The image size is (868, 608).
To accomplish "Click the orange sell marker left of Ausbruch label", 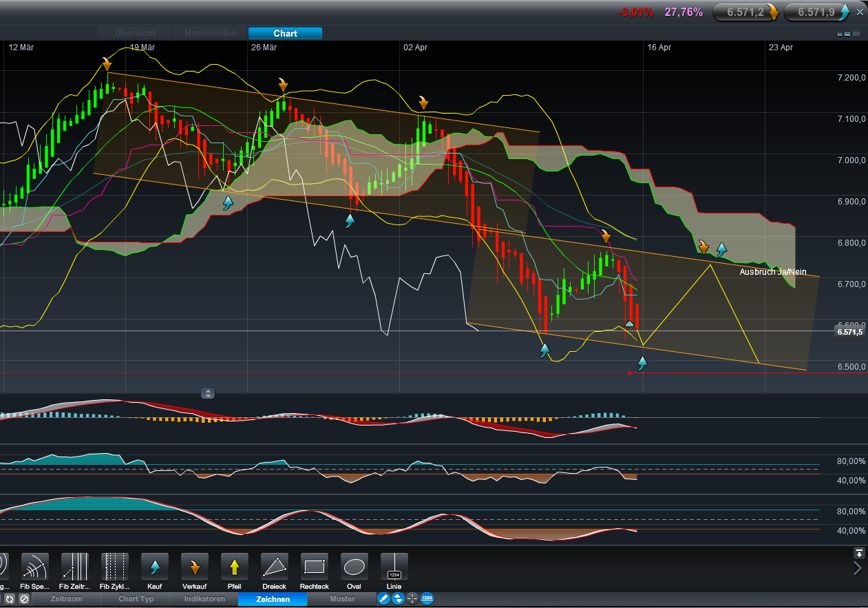I will coord(703,247).
